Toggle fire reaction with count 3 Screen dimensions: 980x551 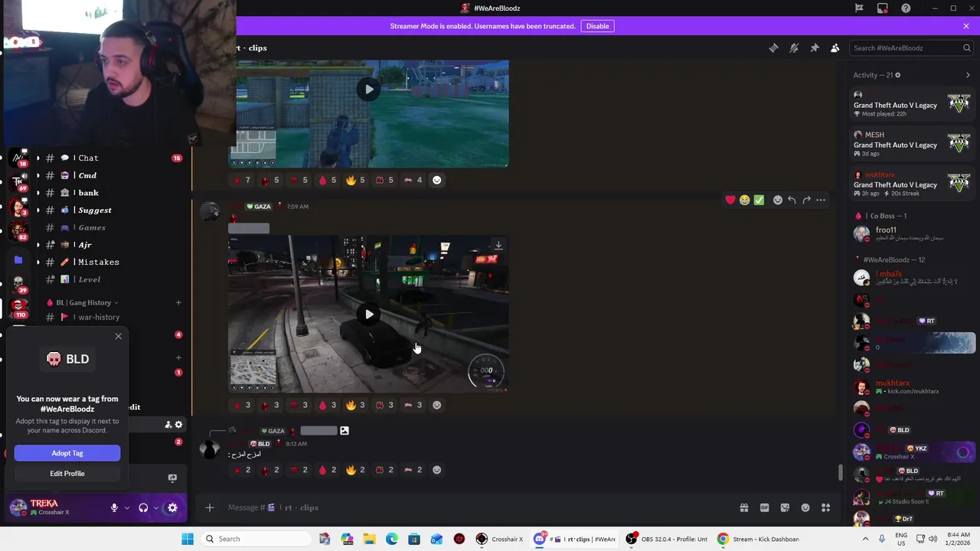tap(355, 405)
